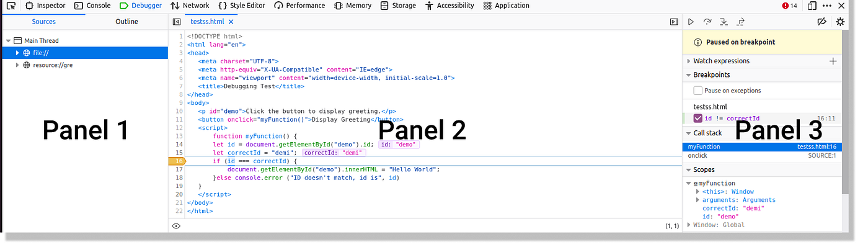Click the eye icon in editor footer
Viewport: 868px width, 252px height.
(x=176, y=227)
